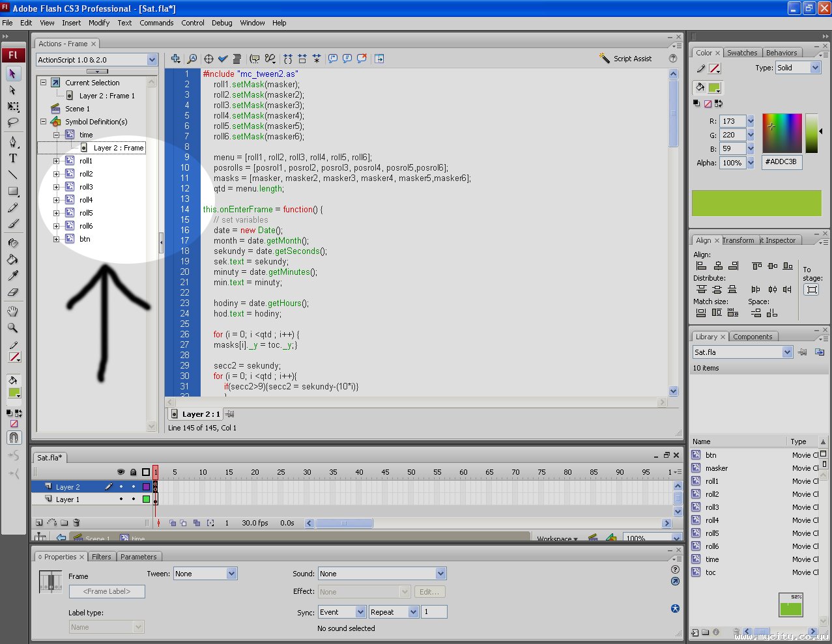Toggle visibility dot for Layer 1

point(121,499)
